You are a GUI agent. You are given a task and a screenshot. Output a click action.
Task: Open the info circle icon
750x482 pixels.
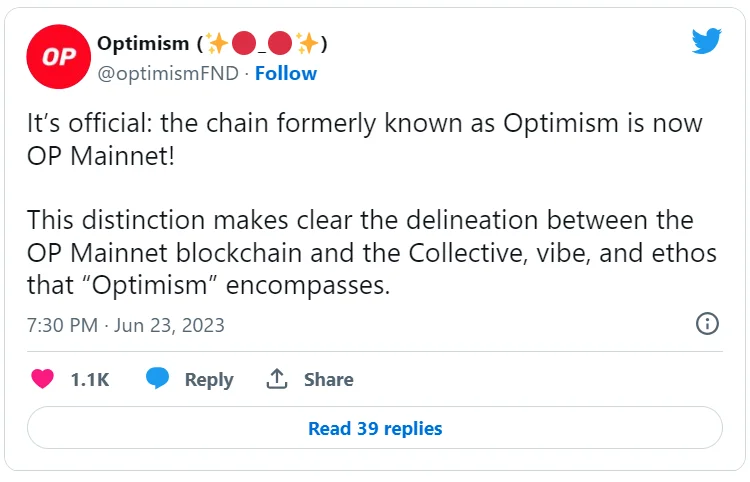[706, 324]
